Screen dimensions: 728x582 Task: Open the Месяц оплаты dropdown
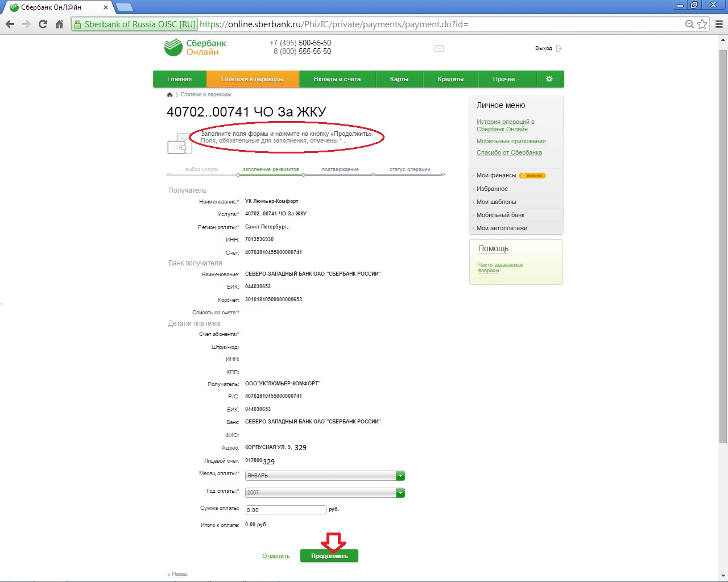point(325,476)
